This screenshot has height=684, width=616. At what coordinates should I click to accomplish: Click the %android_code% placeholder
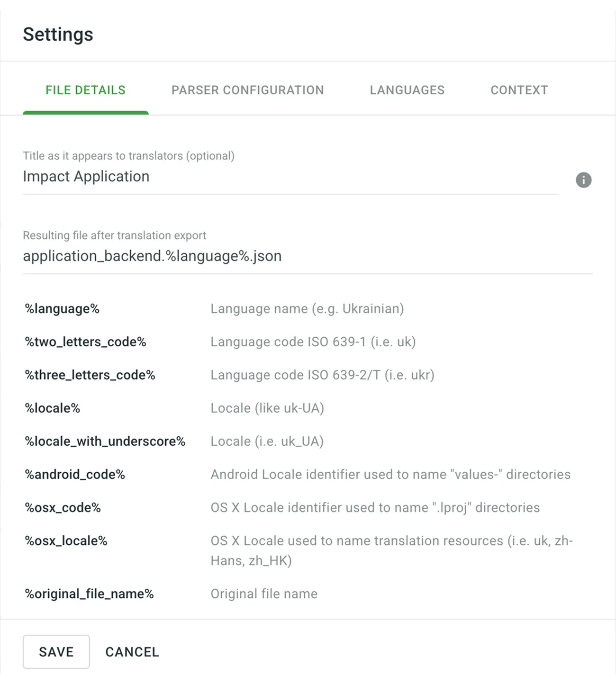(x=75, y=475)
